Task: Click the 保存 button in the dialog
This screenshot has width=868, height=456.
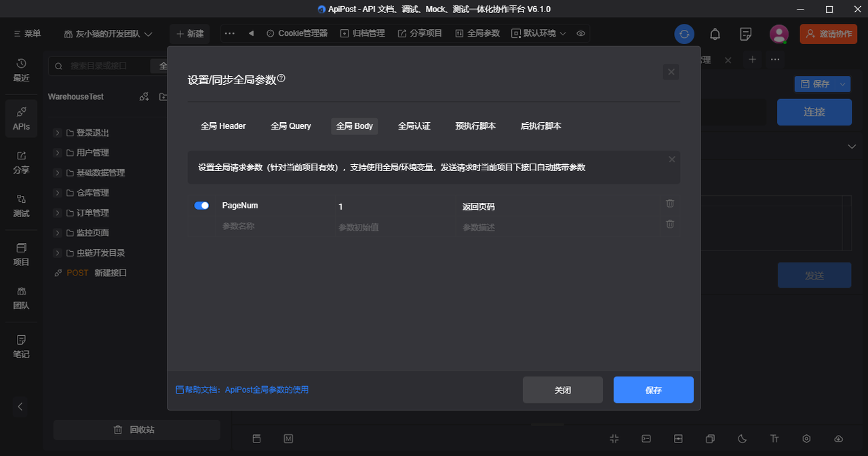Action: coord(653,389)
